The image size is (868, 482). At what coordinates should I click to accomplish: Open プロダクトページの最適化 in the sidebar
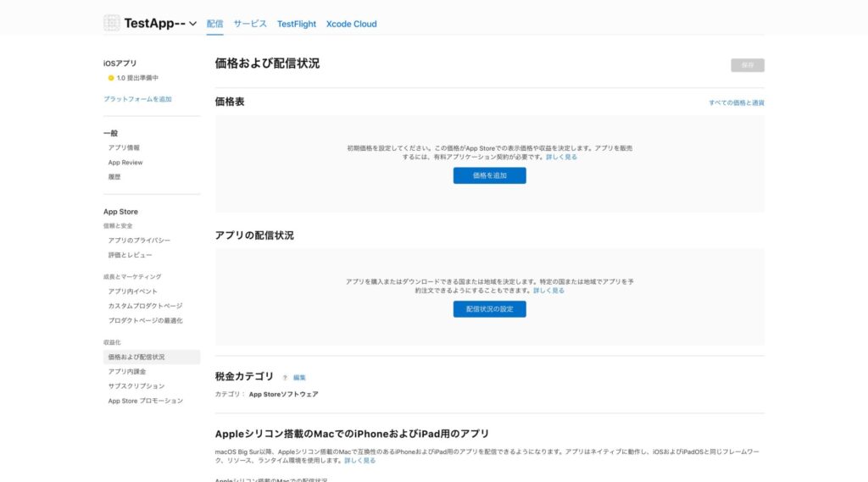[145, 320]
